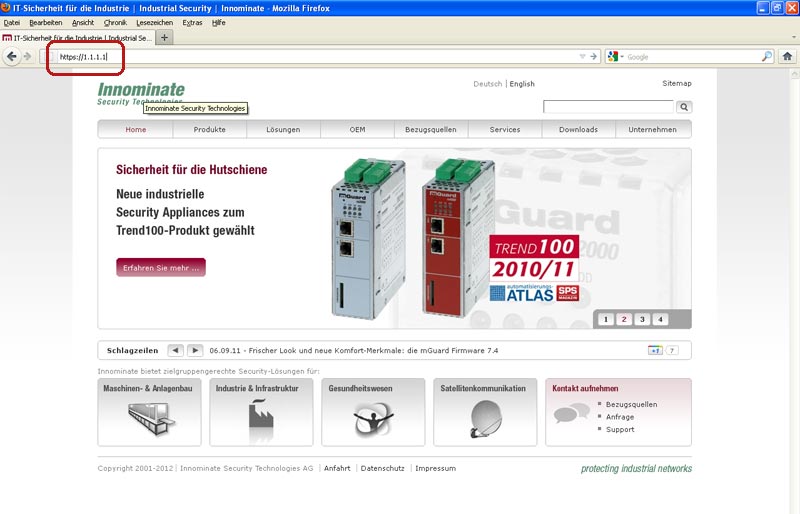Select the Downloads navigation tab
The image size is (800, 514).
[x=578, y=129]
